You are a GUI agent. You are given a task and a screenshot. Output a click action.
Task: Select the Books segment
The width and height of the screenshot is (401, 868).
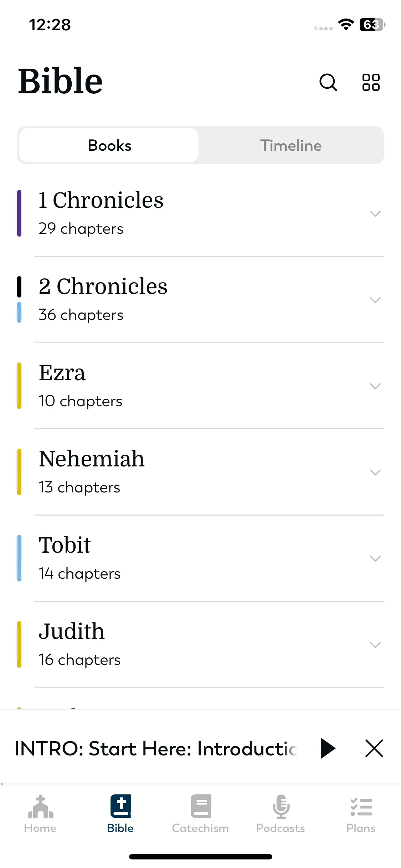pyautogui.click(x=109, y=145)
